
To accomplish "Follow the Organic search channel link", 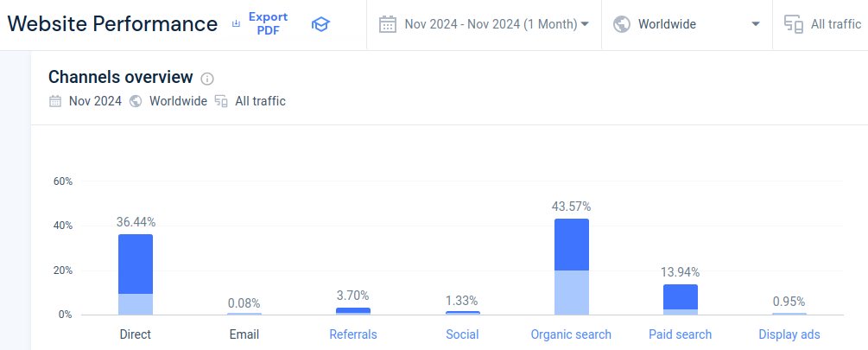I will (571, 334).
